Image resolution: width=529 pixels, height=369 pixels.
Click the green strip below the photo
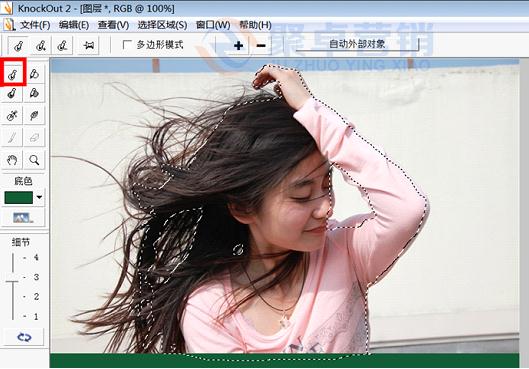284,360
